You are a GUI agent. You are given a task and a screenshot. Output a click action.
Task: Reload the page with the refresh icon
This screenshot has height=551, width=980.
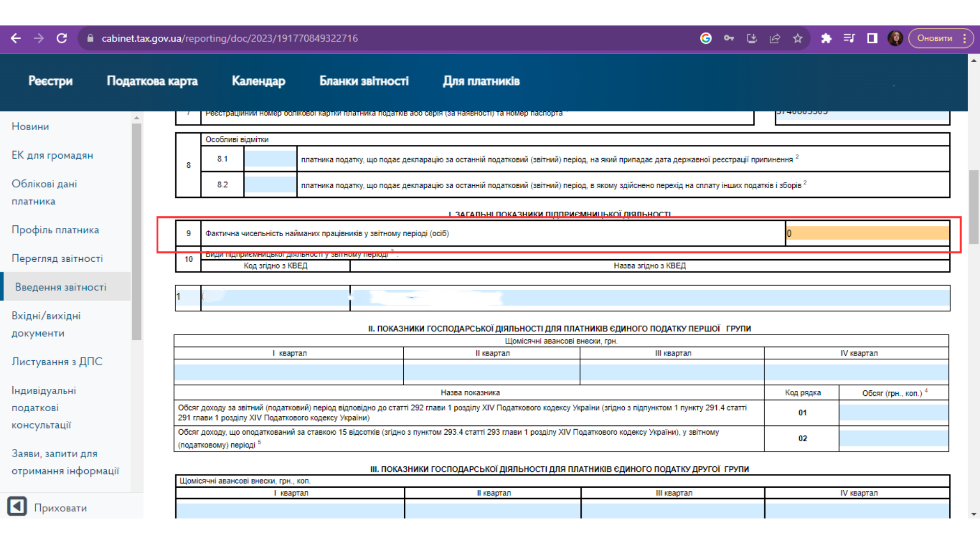tap(62, 38)
